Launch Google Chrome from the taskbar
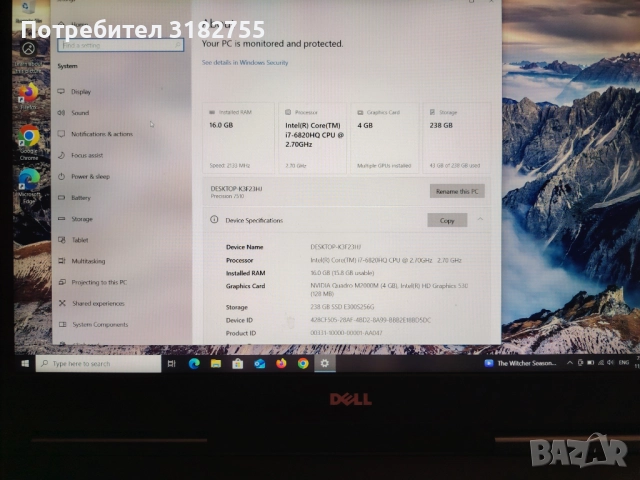The width and height of the screenshot is (640, 480). click(x=303, y=363)
